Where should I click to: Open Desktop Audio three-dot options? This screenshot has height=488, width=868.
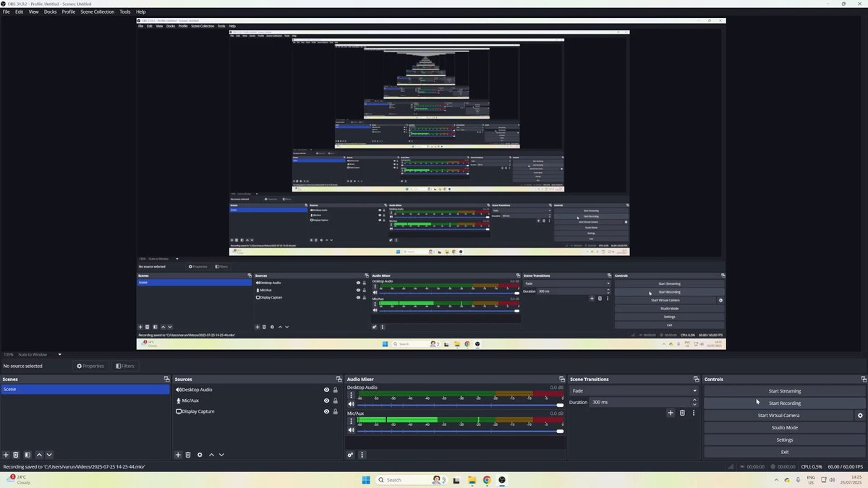pos(352,396)
